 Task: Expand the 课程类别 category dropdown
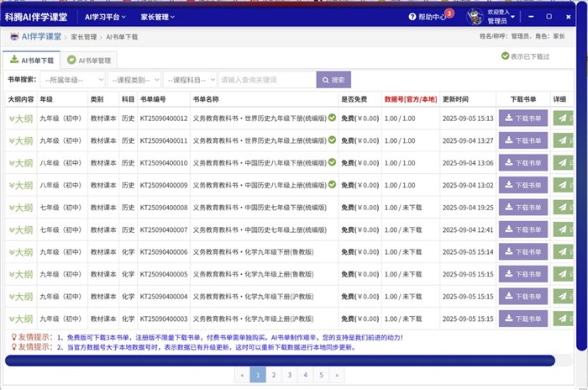(134, 80)
